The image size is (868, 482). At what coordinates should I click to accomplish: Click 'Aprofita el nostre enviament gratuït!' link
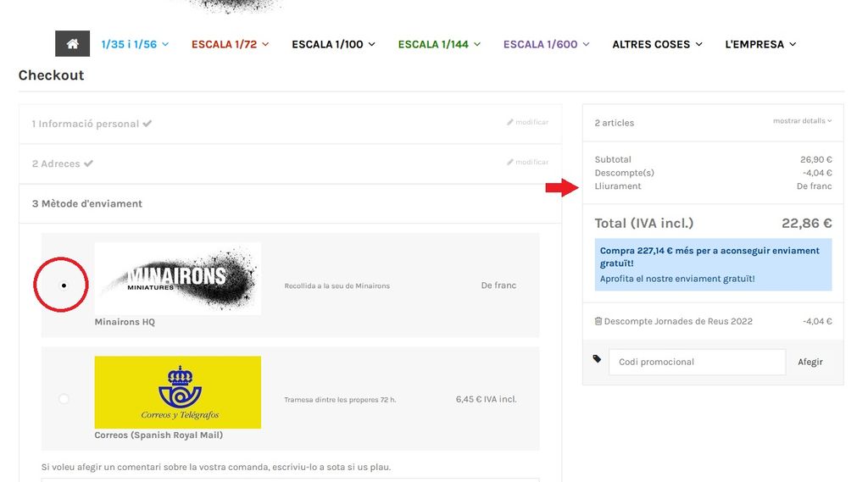676,279
